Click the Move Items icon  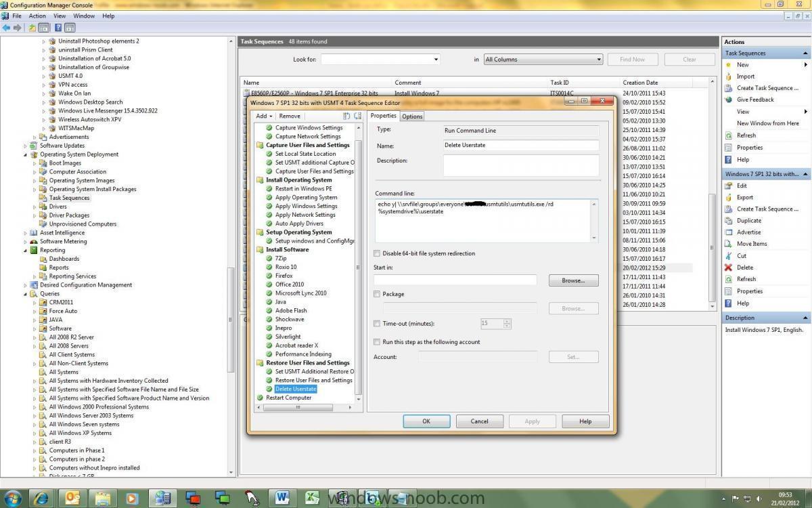point(728,244)
